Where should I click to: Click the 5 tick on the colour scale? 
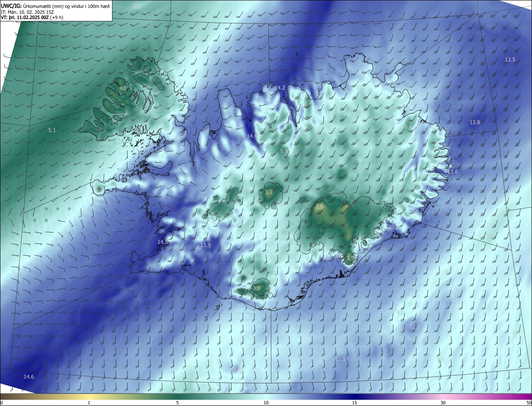(x=177, y=403)
